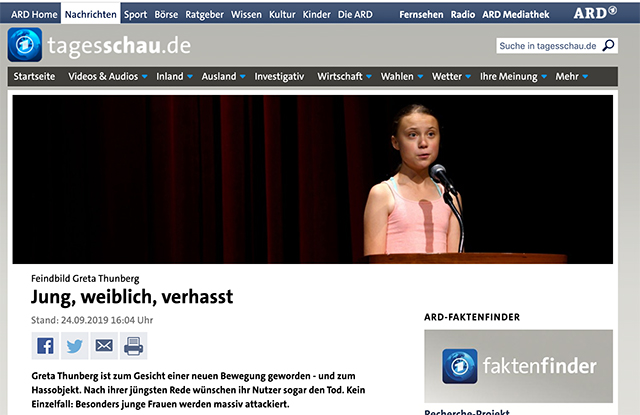Click the ARD-FAKTENFINDER heading
This screenshot has height=415, width=640.
pos(472,317)
